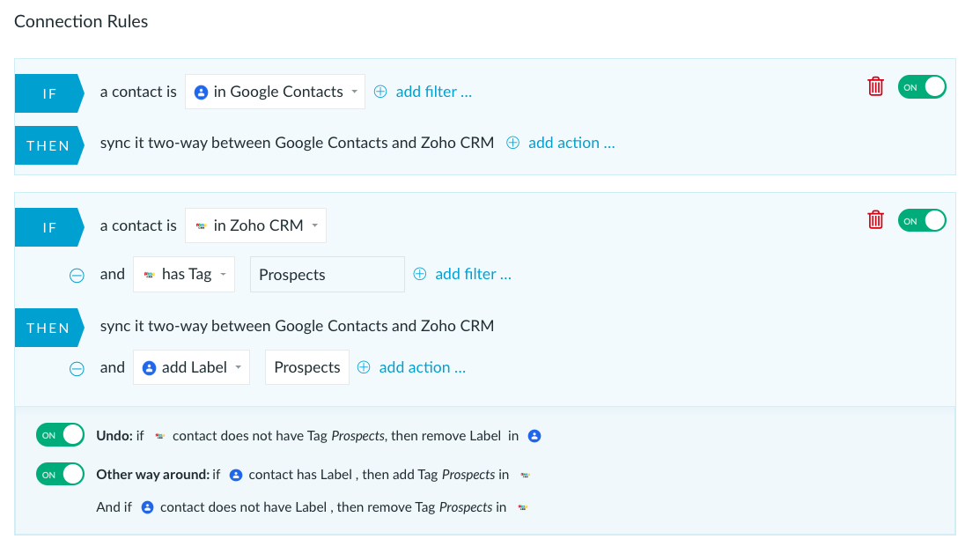This screenshot has height=554, width=980.
Task: Remove the add Label action with minus icon
Action: [x=77, y=368]
